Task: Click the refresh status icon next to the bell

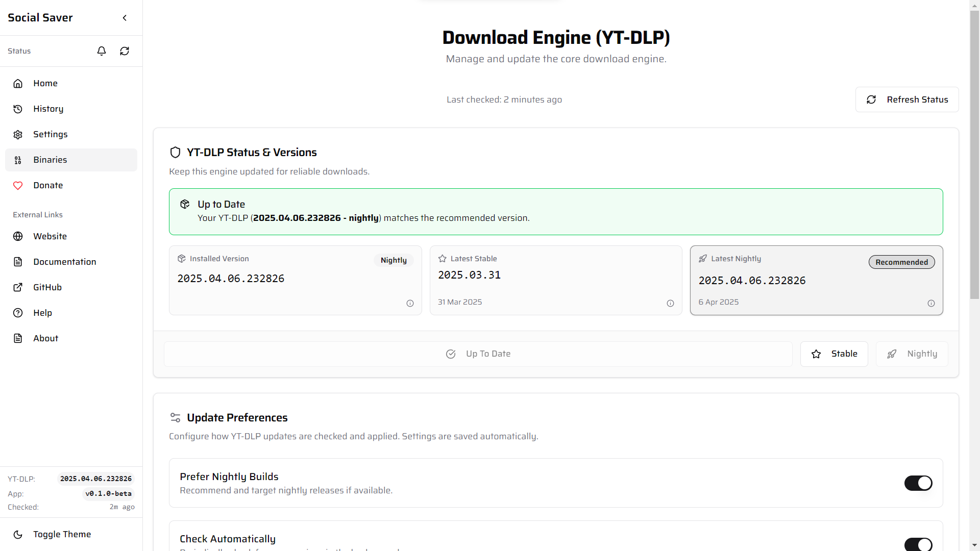Action: (125, 51)
